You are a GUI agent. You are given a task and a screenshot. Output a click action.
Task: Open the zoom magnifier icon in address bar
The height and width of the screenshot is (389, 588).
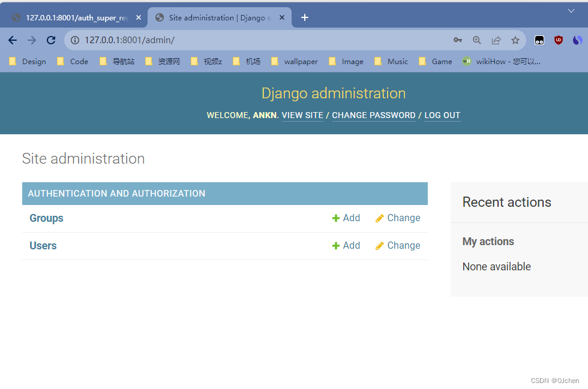coord(476,40)
